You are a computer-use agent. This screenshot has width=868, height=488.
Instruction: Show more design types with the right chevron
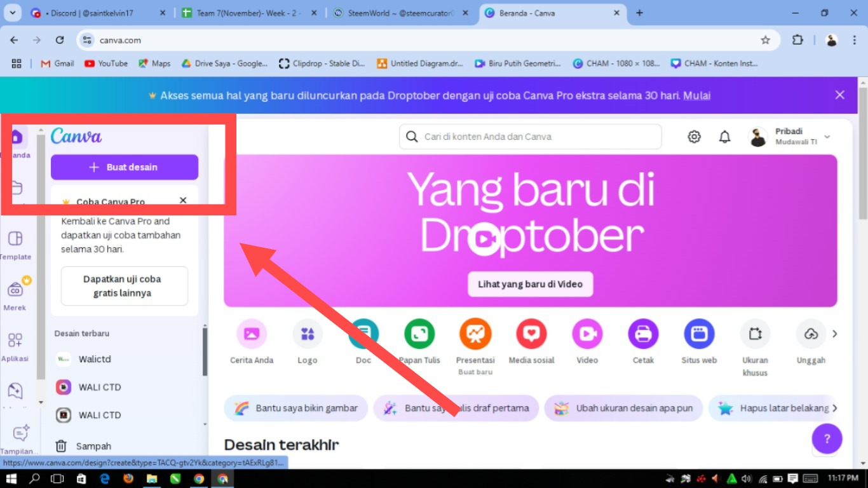(835, 334)
